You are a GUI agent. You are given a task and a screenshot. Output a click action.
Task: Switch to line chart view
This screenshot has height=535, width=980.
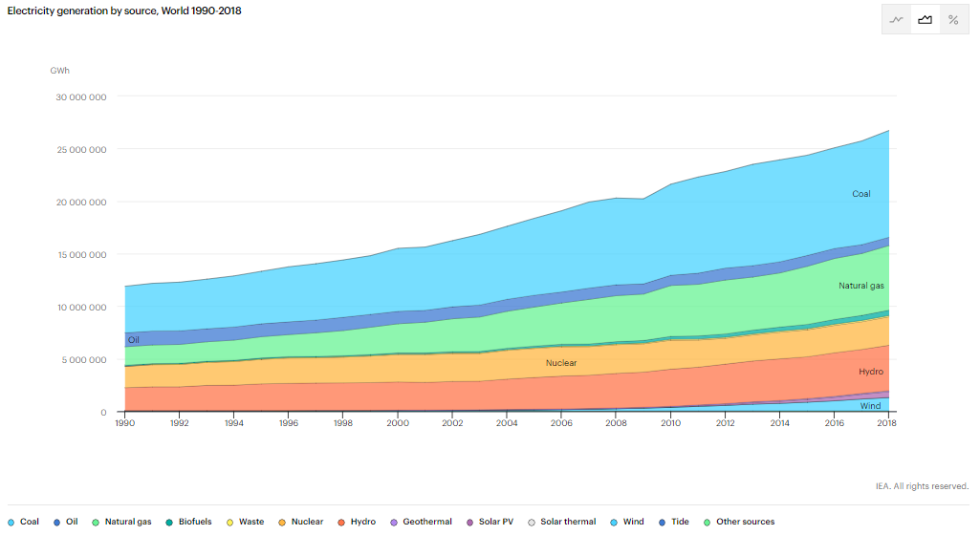tap(897, 20)
